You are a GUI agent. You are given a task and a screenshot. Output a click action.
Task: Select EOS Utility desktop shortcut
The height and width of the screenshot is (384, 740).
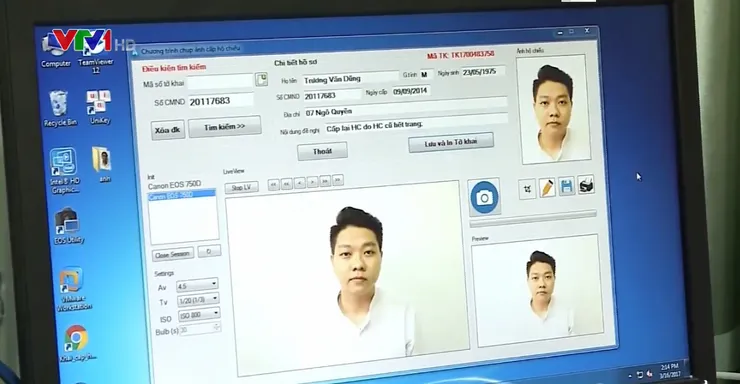pos(68,226)
